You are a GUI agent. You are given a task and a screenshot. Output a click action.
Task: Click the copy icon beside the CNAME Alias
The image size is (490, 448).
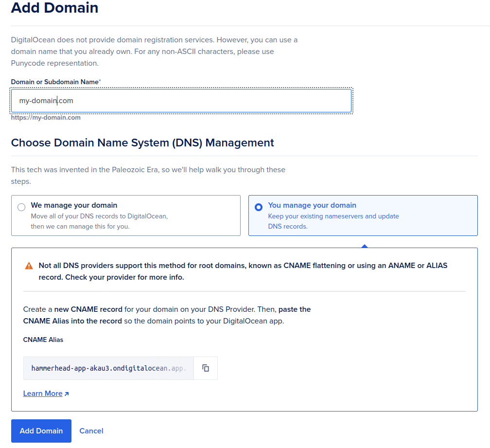[205, 368]
